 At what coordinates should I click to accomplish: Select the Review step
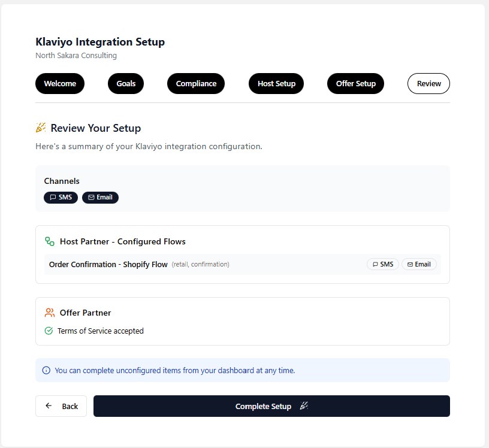pos(428,84)
